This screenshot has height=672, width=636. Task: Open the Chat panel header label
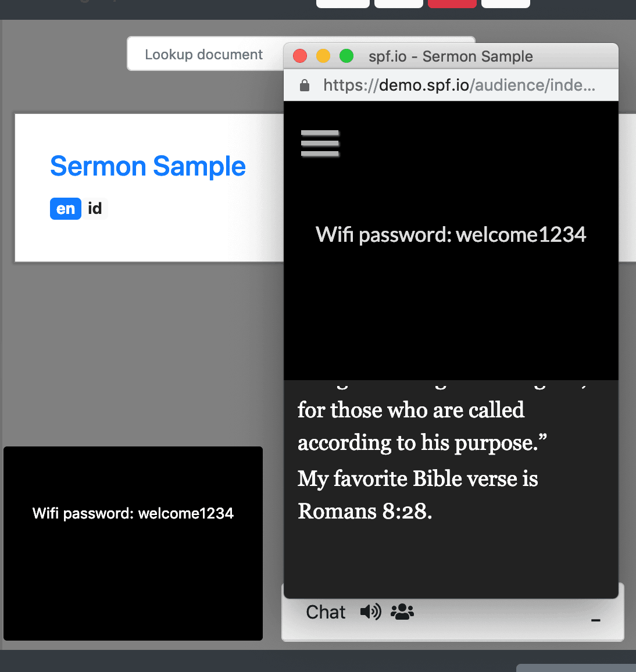point(326,612)
